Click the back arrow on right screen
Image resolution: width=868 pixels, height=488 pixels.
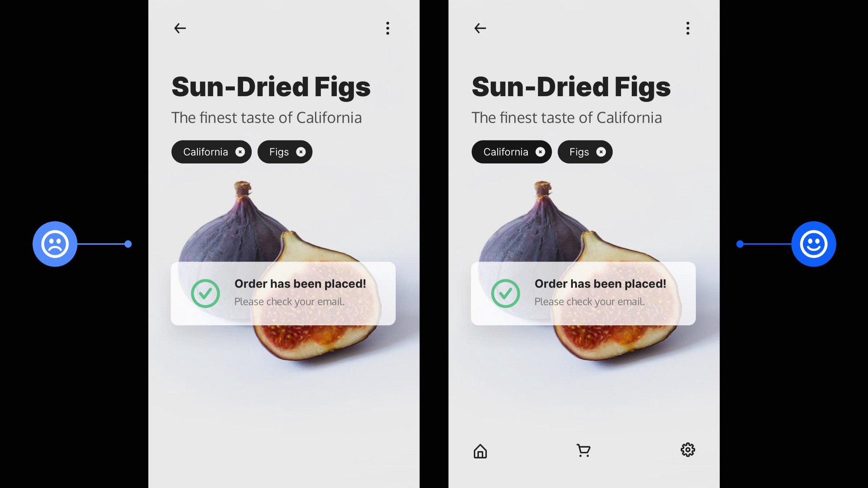pos(480,27)
